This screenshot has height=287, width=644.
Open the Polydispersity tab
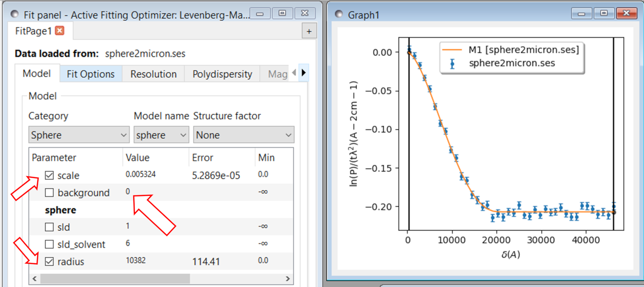click(222, 74)
